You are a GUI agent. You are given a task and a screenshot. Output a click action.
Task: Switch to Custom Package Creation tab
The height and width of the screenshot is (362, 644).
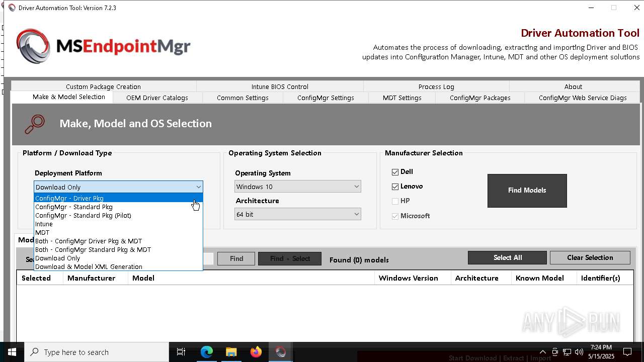tap(103, 86)
